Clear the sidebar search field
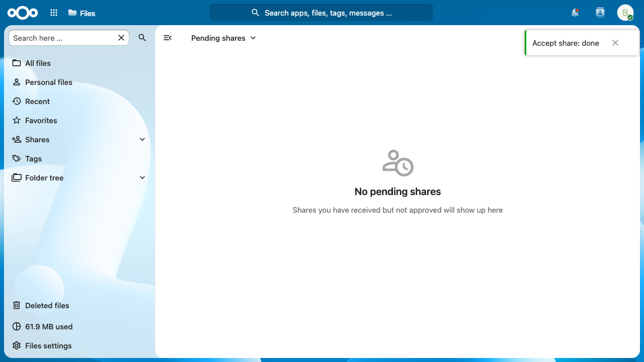This screenshot has height=362, width=644. tap(121, 38)
